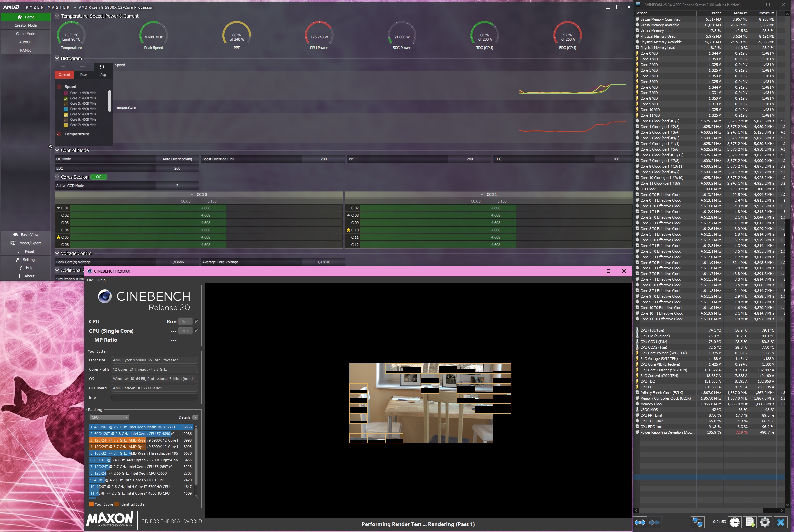The width and height of the screenshot is (794, 532).
Task: Collapse the CCD 0 chevron
Action: click(192, 194)
